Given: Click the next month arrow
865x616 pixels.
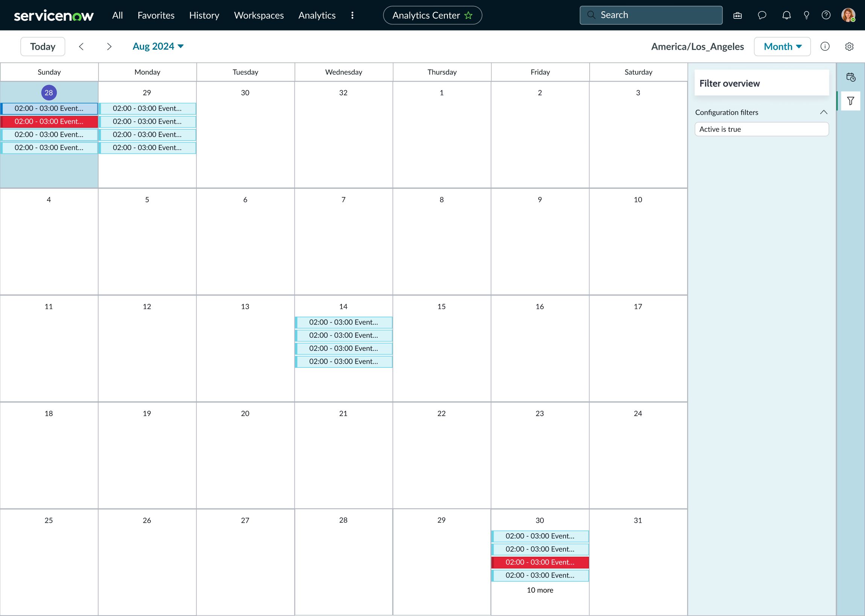Looking at the screenshot, I should tap(109, 47).
